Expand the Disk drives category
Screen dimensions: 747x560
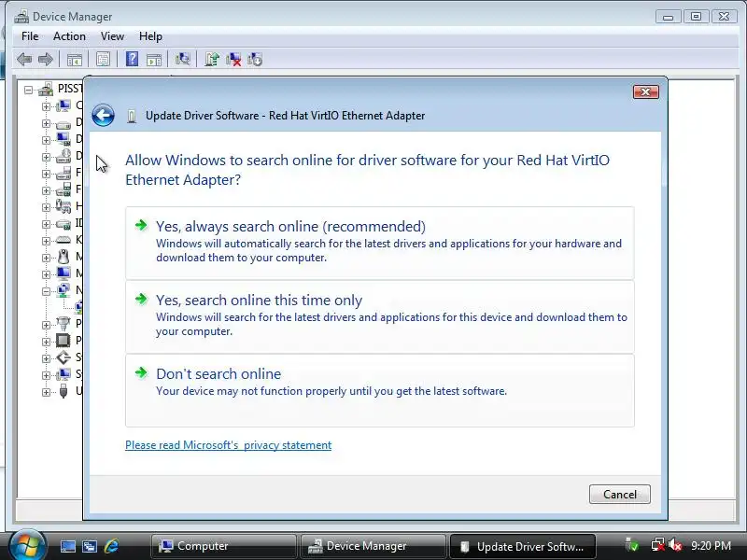(46, 123)
